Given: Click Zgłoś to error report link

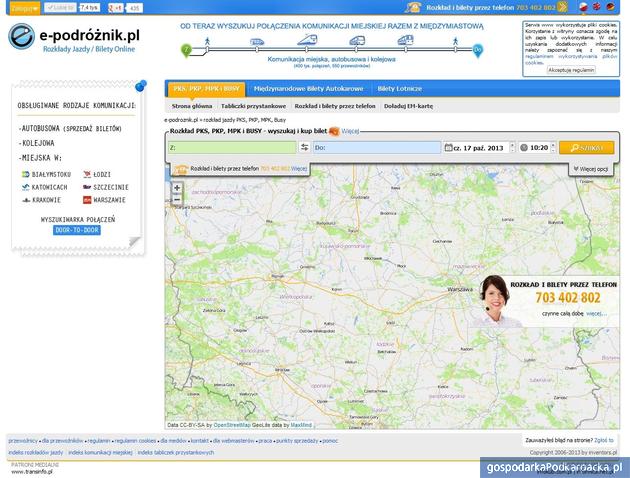Looking at the screenshot, I should coord(604,441).
